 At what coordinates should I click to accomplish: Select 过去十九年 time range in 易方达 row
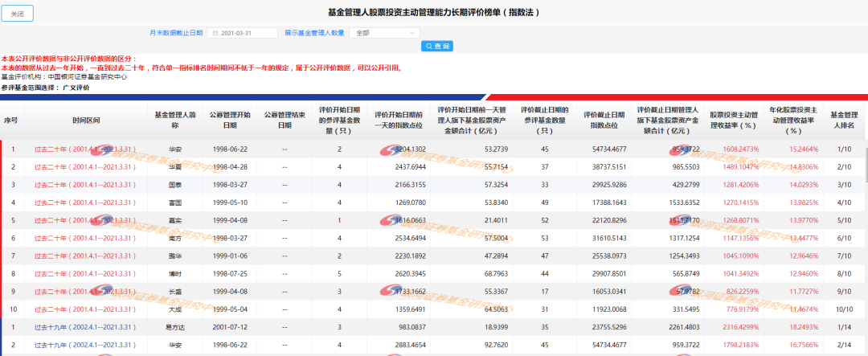coord(84,327)
